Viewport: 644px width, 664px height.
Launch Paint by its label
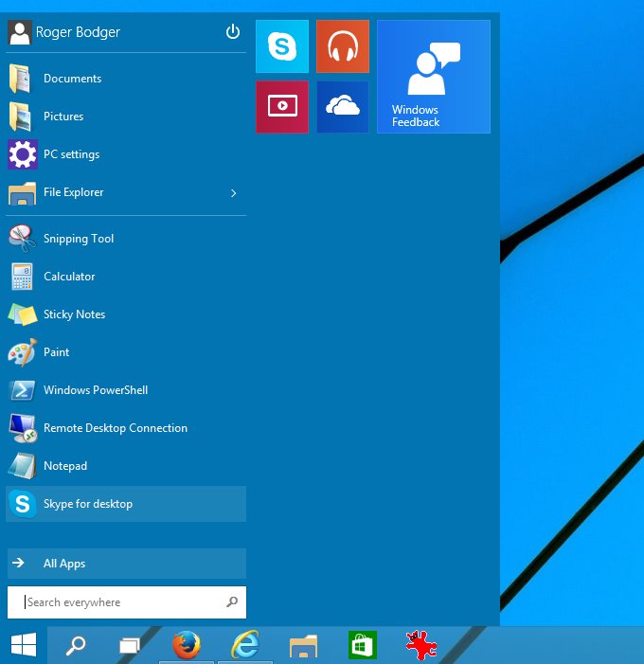click(x=56, y=352)
